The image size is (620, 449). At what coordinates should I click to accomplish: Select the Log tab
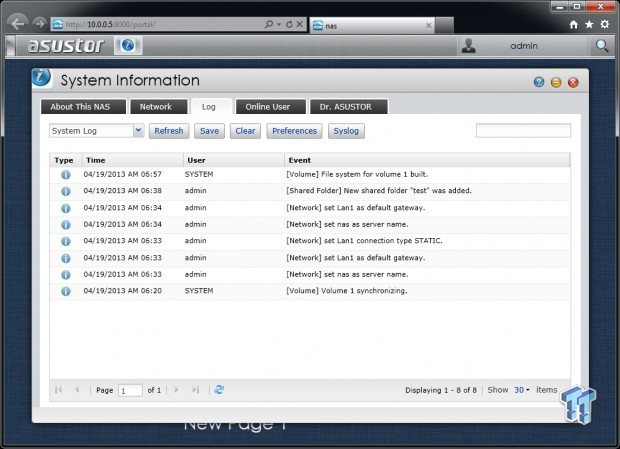pos(212,107)
